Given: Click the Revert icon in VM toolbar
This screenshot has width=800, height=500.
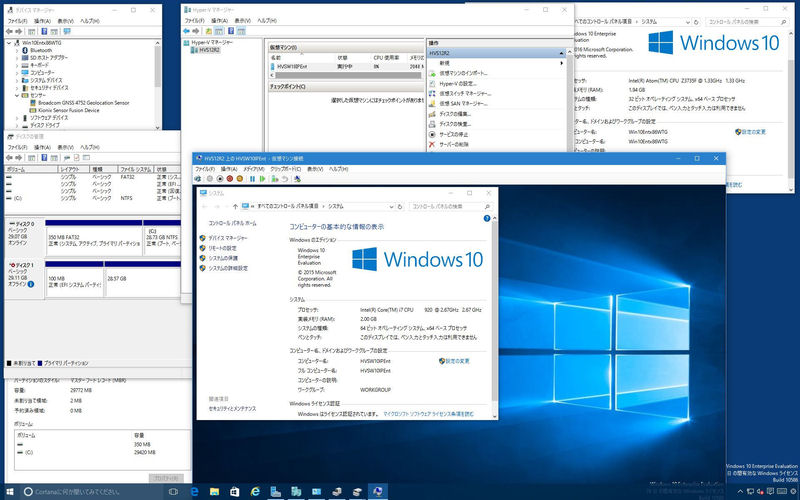Looking at the screenshot, I should [285, 179].
